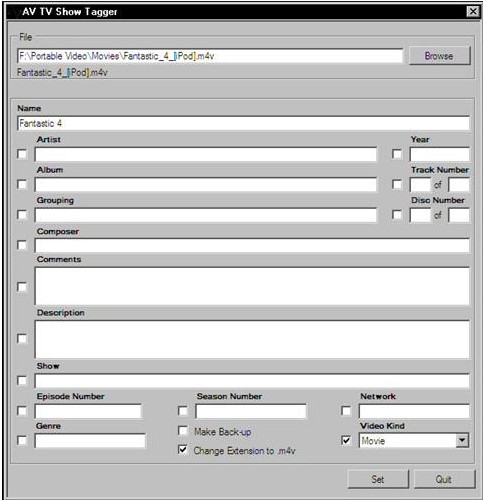Screen dimensions: 484x500
Task: Click the Album text field
Action: tap(206, 185)
